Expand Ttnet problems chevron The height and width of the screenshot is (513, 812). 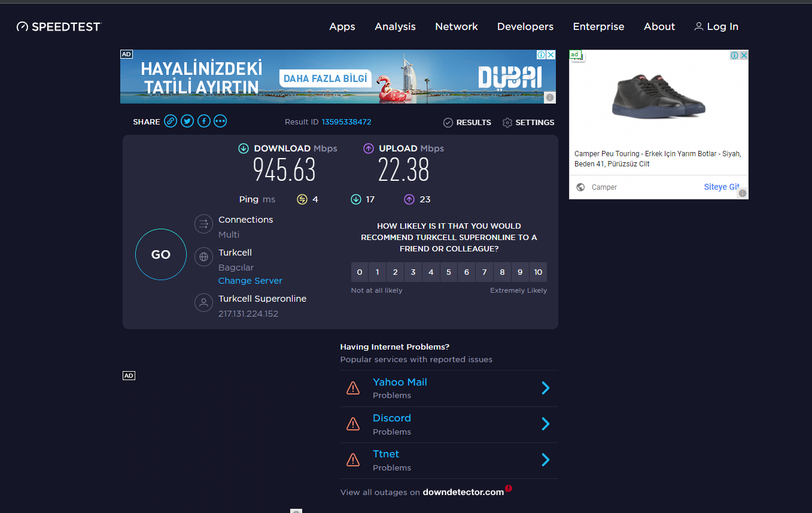(x=545, y=460)
